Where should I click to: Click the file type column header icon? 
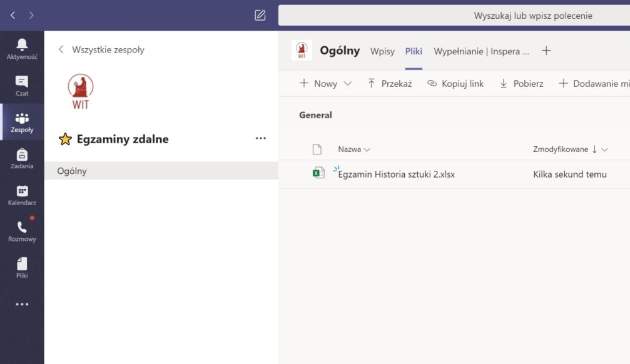click(x=317, y=149)
